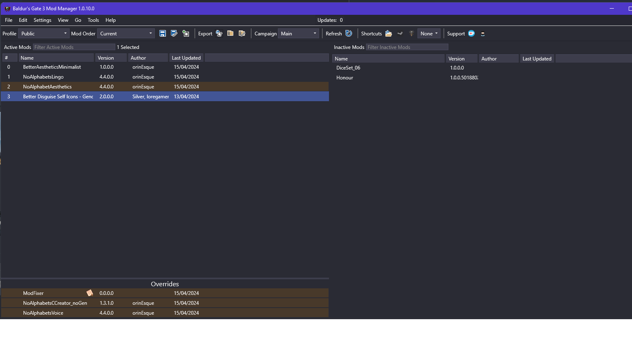632x364 pixels.
Task: Open the None dropdown in Shortcuts
Action: 429,34
